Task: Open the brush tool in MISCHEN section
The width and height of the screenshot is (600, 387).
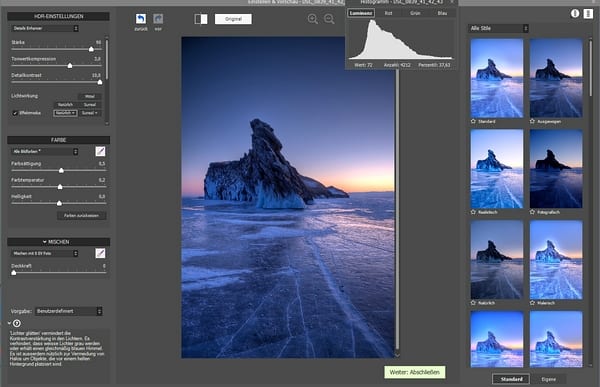Action: (x=100, y=253)
